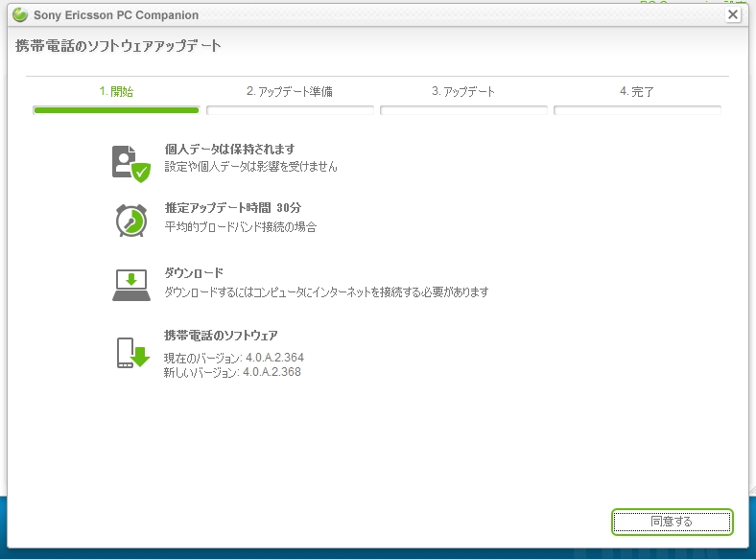Click the alarm clock update time icon

[x=130, y=220]
